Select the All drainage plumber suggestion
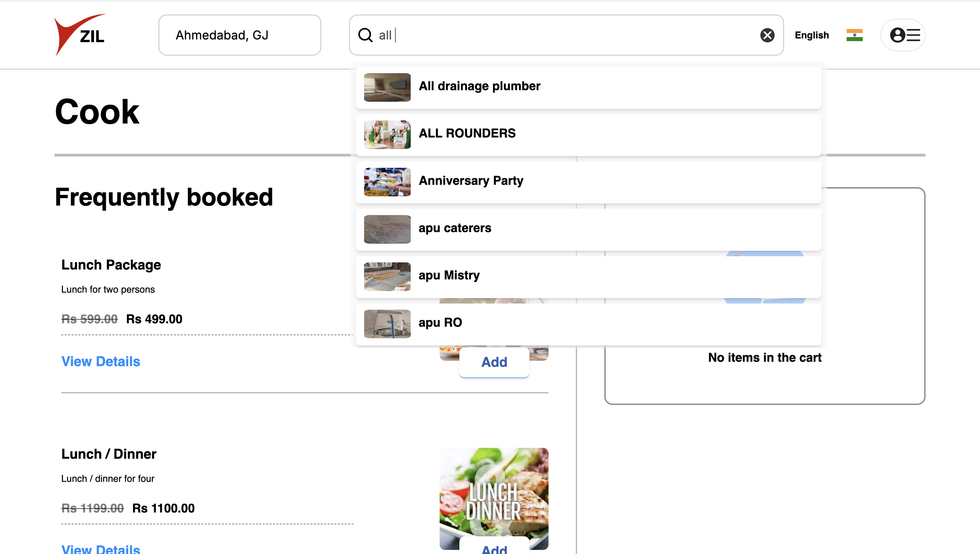Viewport: 980px width, 554px height. (x=479, y=86)
